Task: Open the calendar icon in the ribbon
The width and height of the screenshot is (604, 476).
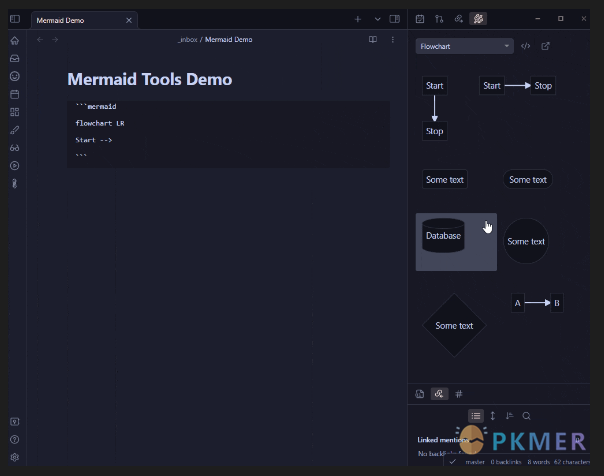Action: click(x=15, y=94)
